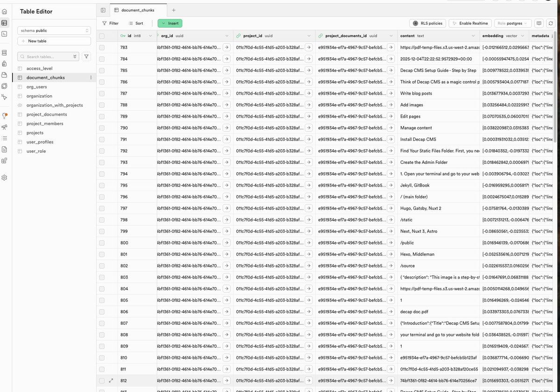Image resolution: width=560 pixels, height=392 pixels.
Task: Open the Edge Functions globe icon
Action: [4, 86]
